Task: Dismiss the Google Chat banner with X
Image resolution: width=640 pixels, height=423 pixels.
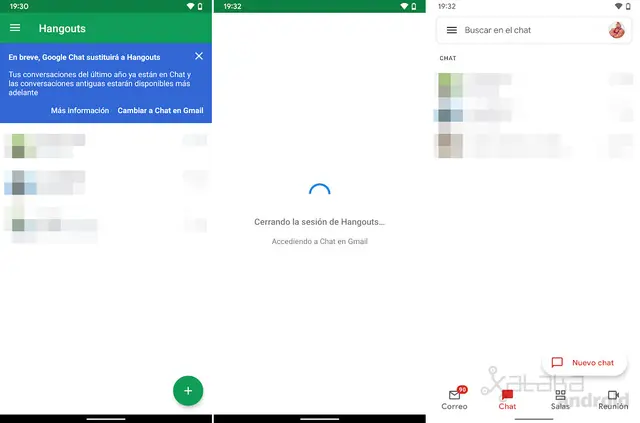Action: click(x=199, y=56)
